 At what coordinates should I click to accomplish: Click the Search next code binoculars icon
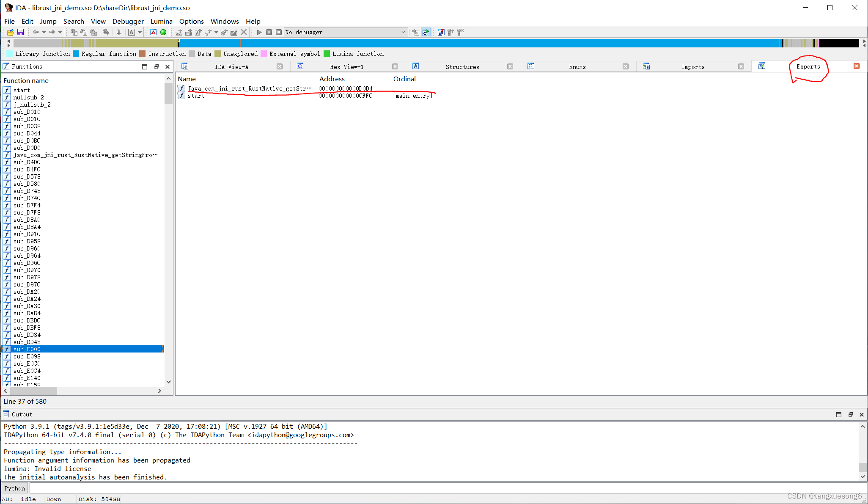pyautogui.click(x=74, y=32)
